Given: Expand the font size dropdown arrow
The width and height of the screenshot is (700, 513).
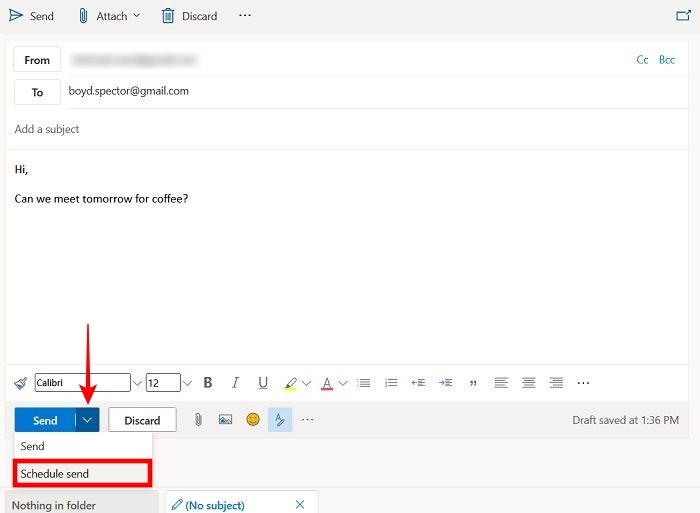Looking at the screenshot, I should tap(187, 383).
